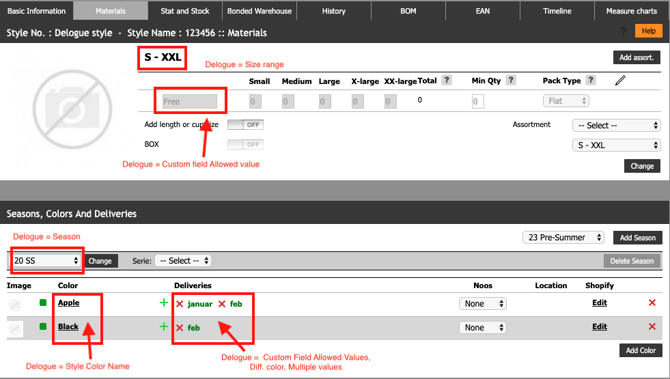The image size is (670, 379).
Task: Open the Flat pack type dropdown
Action: click(566, 101)
